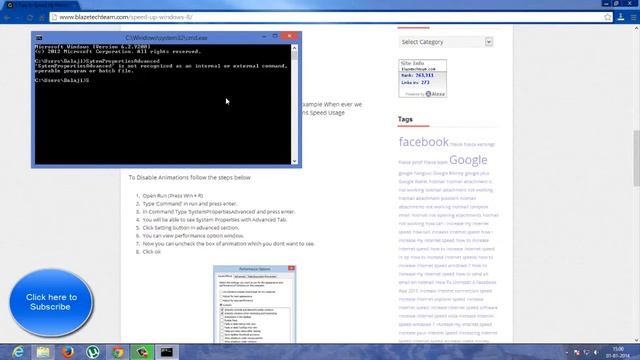
Task: Switch to Command Prompt taskbar icon
Action: pos(167,352)
